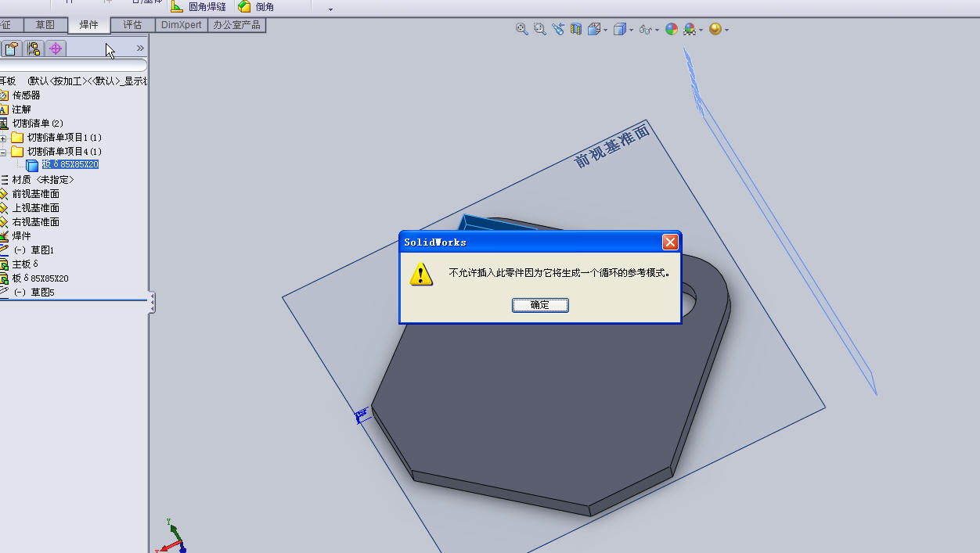This screenshot has height=553, width=980.
Task: Switch to the 草图 tab
Action: pos(45,25)
